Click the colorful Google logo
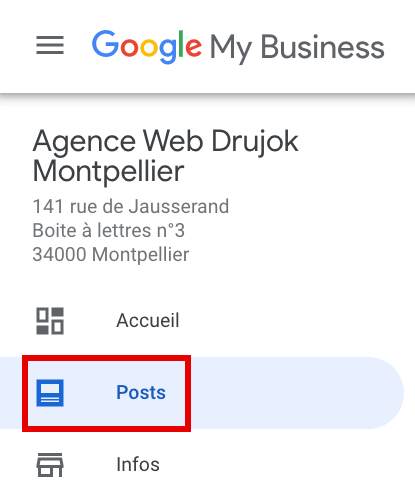 [147, 47]
